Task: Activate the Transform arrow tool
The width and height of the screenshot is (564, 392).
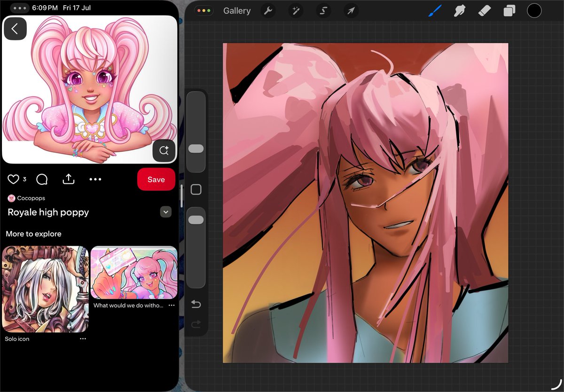Action: pyautogui.click(x=351, y=11)
